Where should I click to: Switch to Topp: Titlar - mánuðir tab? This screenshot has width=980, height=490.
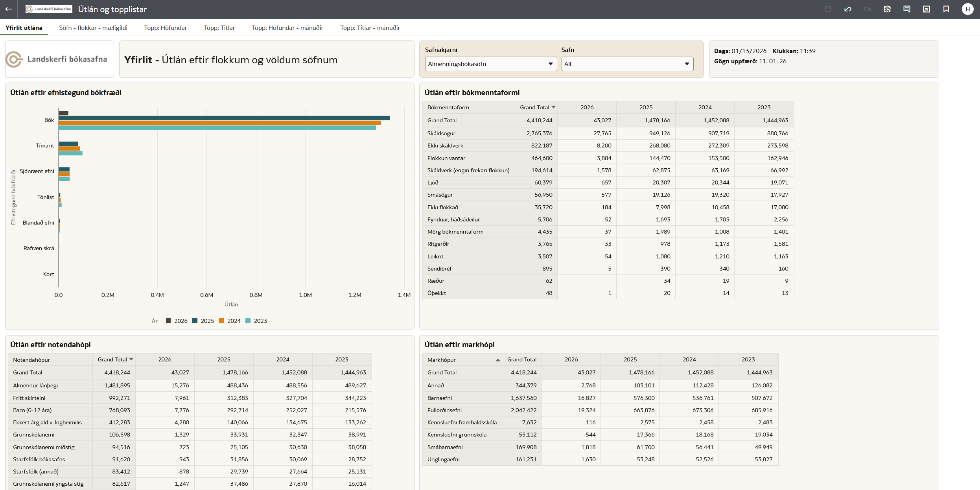[x=370, y=28]
